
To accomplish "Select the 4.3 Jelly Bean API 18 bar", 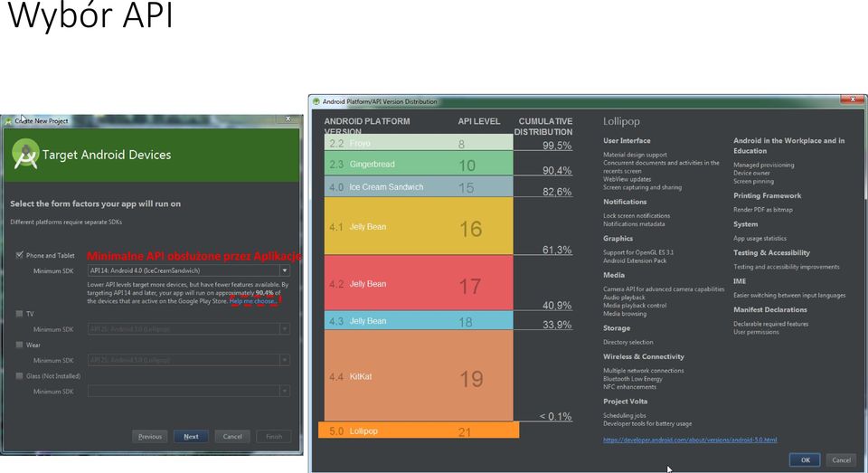I will [x=419, y=321].
